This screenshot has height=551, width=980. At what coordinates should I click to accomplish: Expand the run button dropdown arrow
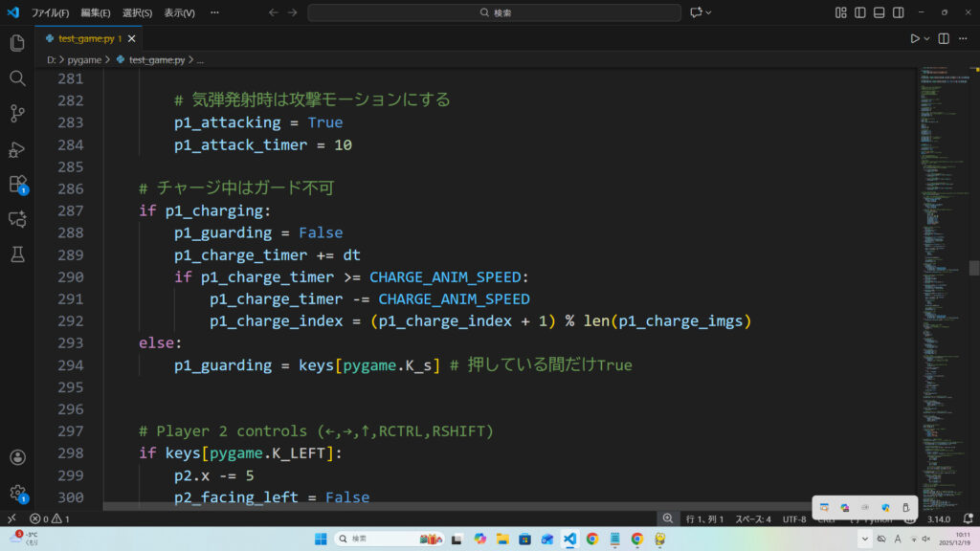pyautogui.click(x=927, y=38)
